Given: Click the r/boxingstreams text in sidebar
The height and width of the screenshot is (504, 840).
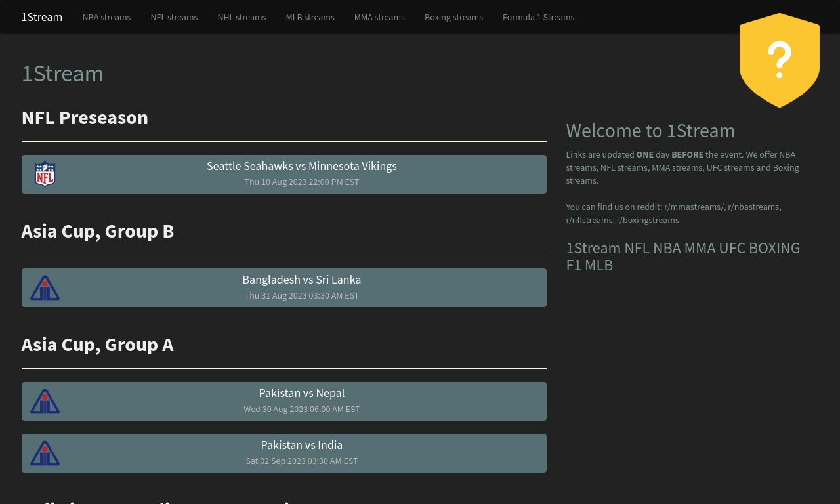Looking at the screenshot, I should click(x=647, y=220).
